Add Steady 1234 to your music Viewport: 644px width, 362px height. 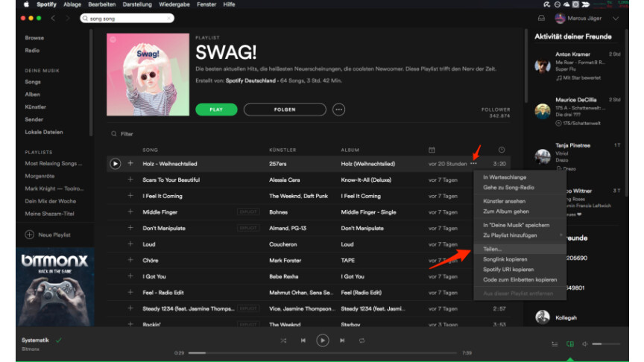(130, 308)
